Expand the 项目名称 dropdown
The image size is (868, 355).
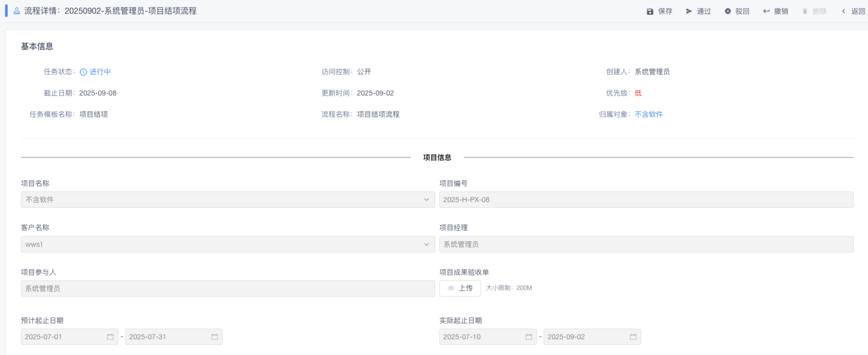(x=427, y=200)
